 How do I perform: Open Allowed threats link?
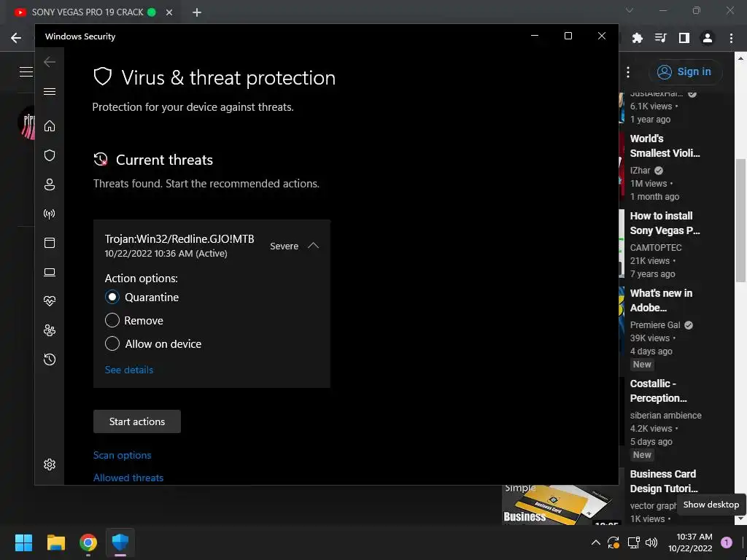[128, 478]
